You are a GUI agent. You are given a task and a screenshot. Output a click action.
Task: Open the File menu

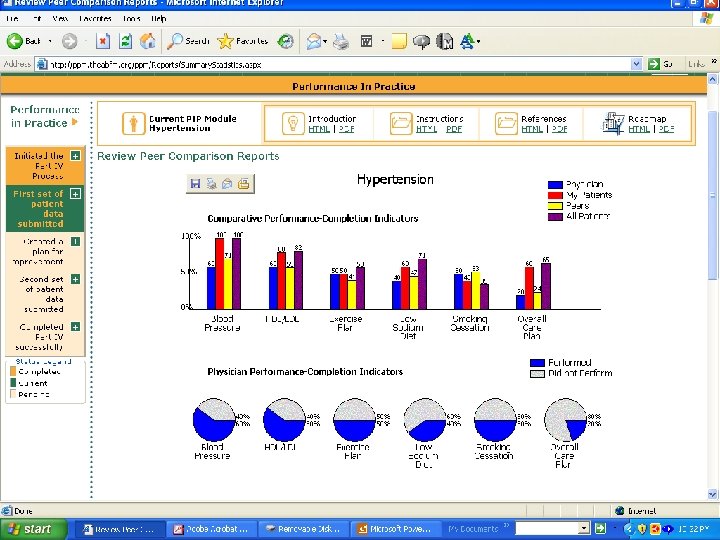click(12, 19)
